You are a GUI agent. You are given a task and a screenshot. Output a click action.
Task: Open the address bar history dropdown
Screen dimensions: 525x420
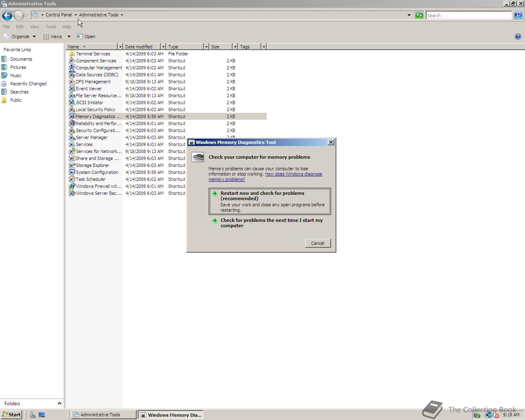(x=409, y=15)
